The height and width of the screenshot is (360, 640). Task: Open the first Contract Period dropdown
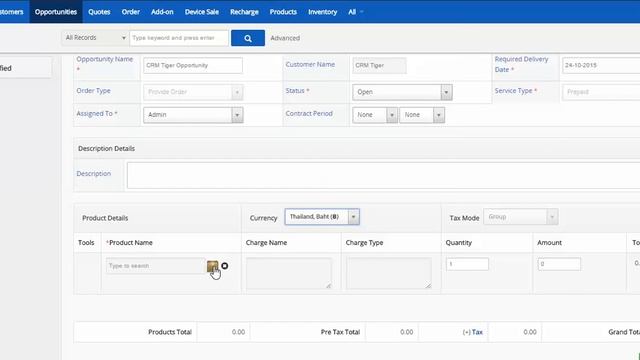click(375, 115)
